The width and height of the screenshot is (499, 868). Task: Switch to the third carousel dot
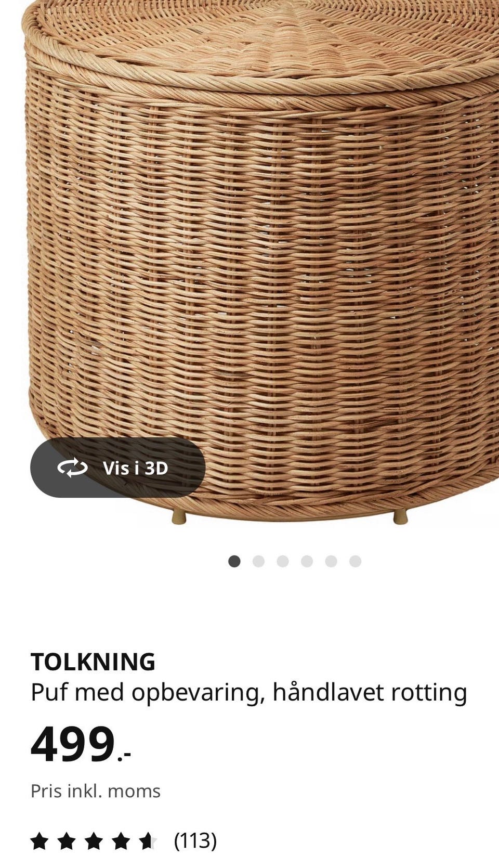(x=283, y=561)
